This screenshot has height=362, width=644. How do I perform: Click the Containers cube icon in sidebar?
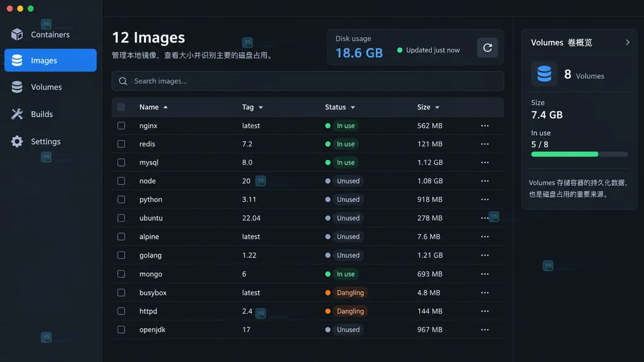tap(17, 35)
